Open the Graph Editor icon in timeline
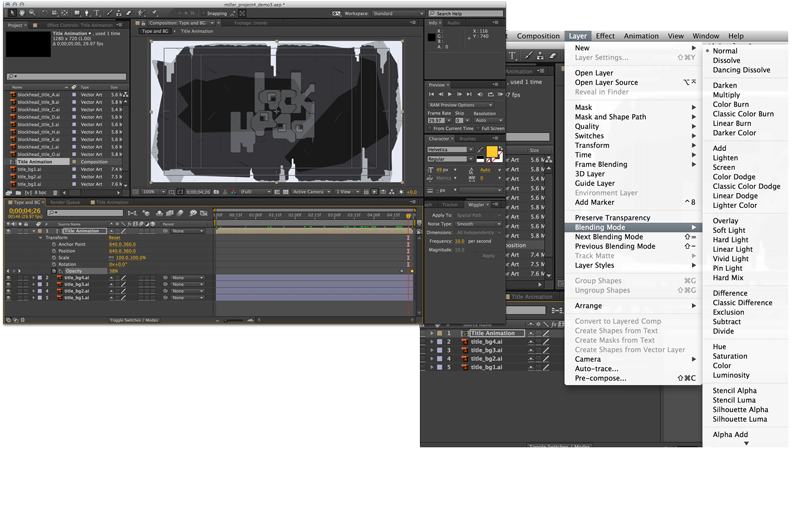800x516 pixels. pyautogui.click(x=204, y=213)
